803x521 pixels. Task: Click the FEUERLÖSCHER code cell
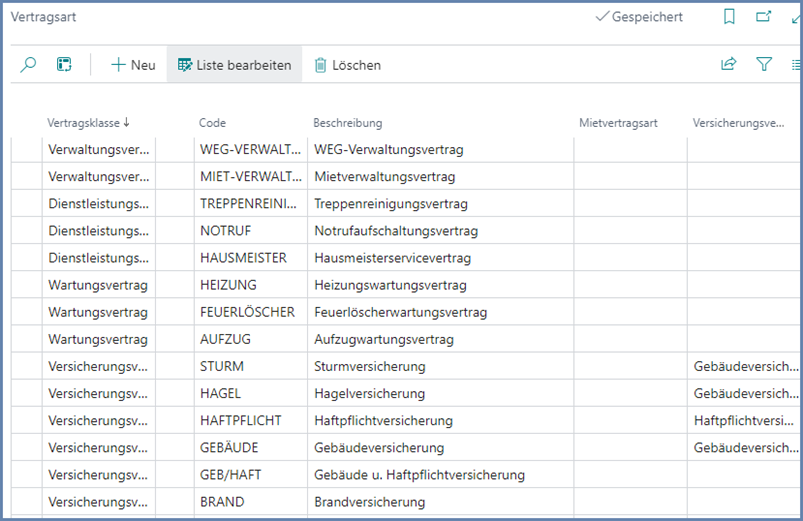pyautogui.click(x=247, y=312)
